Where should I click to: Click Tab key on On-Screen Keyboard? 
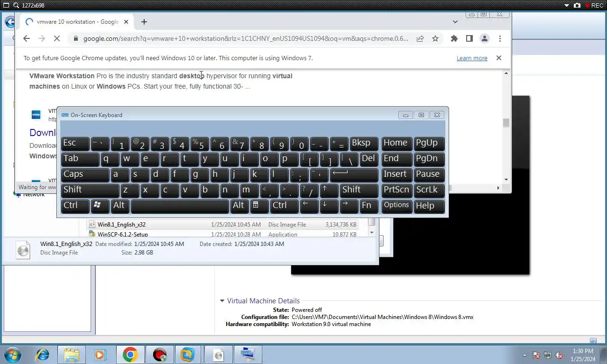80,159
